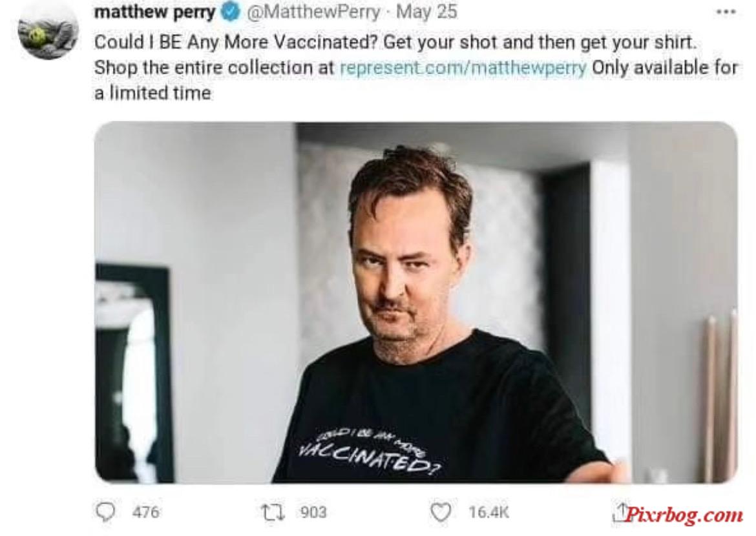This screenshot has height=536, width=756.
Task: View the 476 replies count
Action: pyautogui.click(x=145, y=512)
